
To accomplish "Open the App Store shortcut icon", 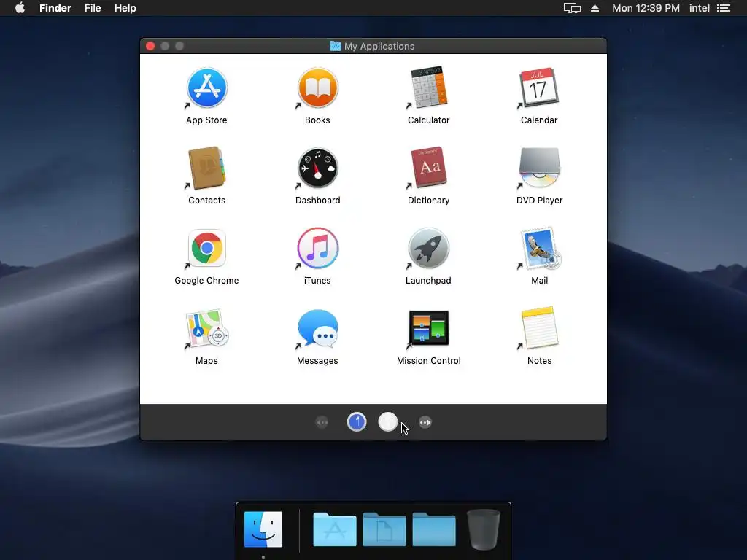I will pyautogui.click(x=206, y=87).
